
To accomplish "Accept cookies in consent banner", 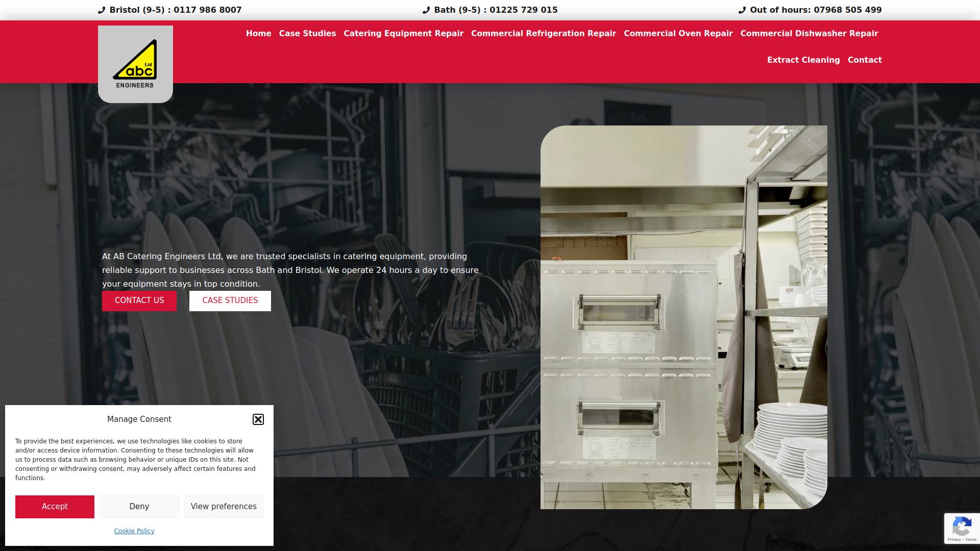I will [x=55, y=507].
